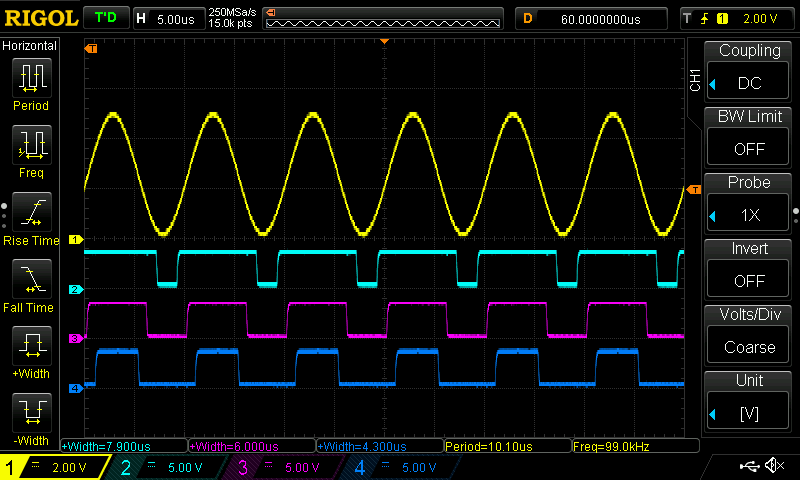Select channel 2 tab showing 5.00 V

(x=168, y=467)
